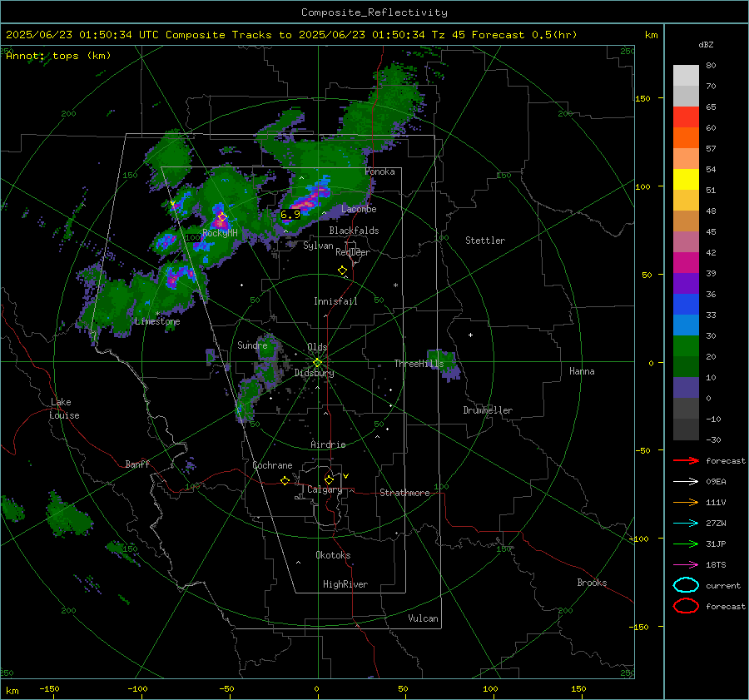Click the blue 33-36 dBZ color swatch

(x=686, y=305)
